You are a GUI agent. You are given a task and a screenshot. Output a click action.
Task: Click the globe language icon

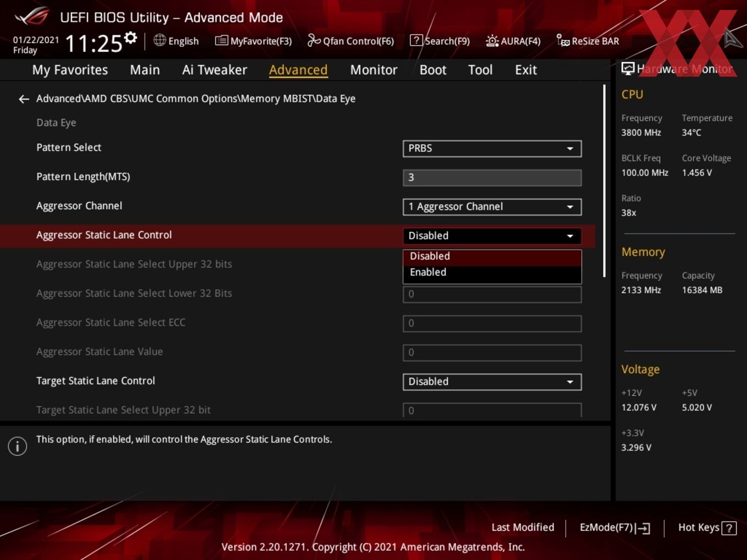159,40
